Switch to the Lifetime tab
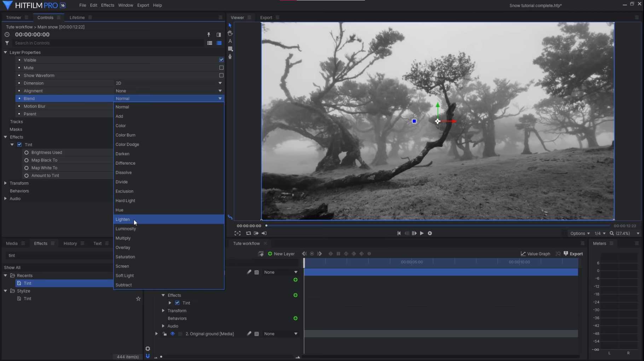Screen dimensions: 644x361 [x=77, y=18]
